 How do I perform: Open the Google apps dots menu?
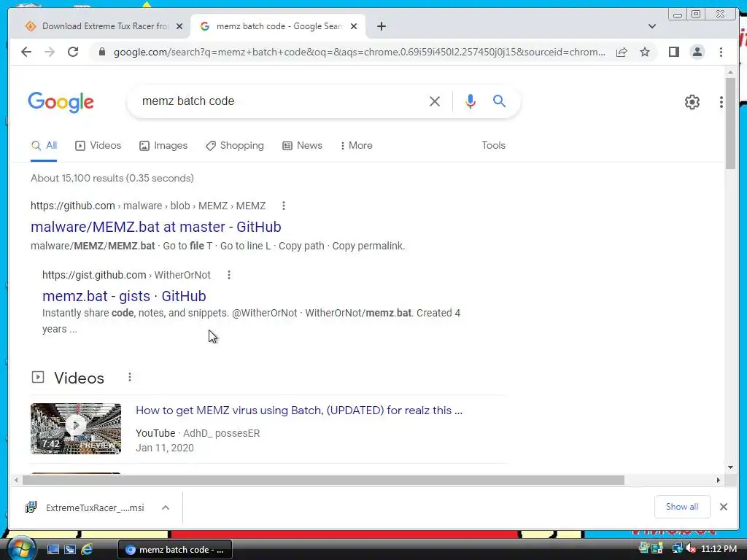pyautogui.click(x=721, y=102)
